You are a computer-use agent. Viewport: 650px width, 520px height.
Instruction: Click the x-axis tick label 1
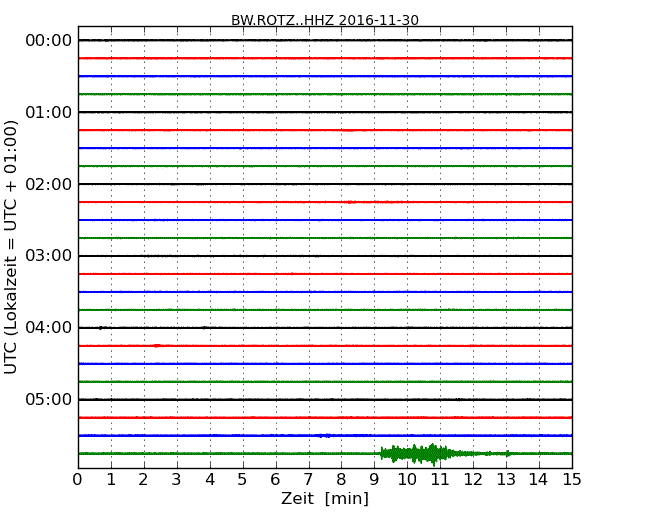(111, 480)
